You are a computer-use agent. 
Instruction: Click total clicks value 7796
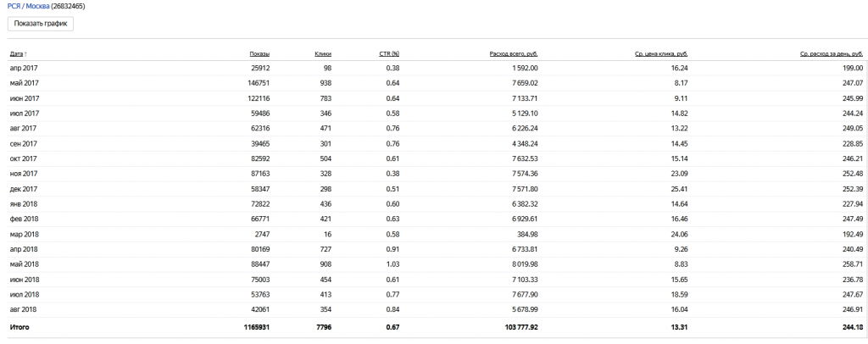(322, 326)
